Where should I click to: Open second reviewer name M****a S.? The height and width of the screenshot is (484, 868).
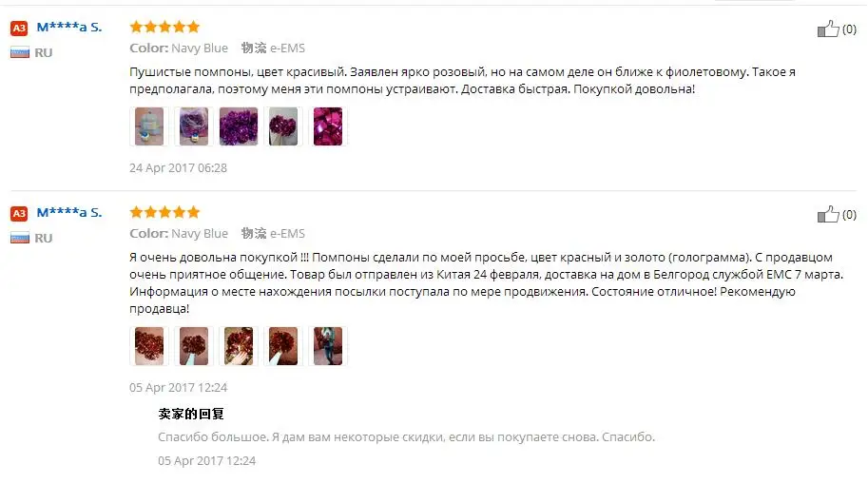pos(69,213)
